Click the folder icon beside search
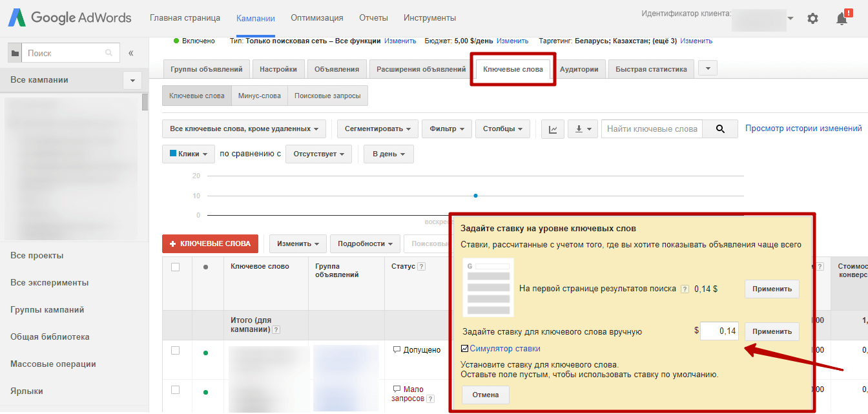This screenshot has width=868, height=414. pyautogui.click(x=14, y=54)
